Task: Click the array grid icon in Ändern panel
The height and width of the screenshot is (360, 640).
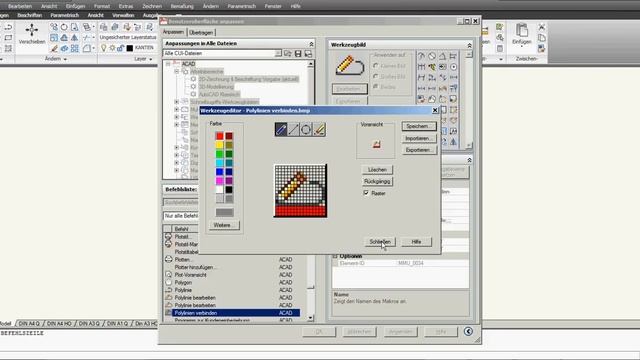Action: click(74, 49)
